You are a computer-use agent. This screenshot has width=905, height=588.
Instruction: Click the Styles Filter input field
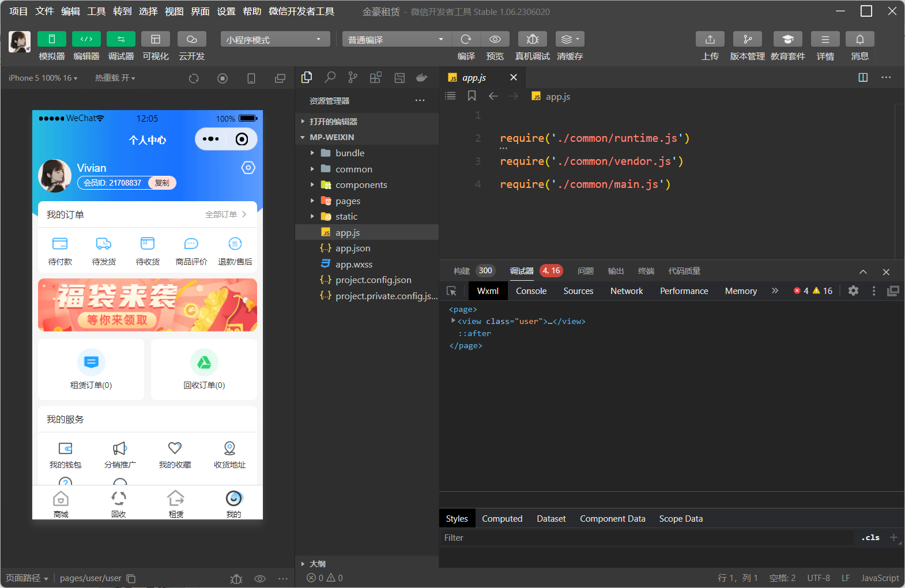pyautogui.click(x=646, y=537)
